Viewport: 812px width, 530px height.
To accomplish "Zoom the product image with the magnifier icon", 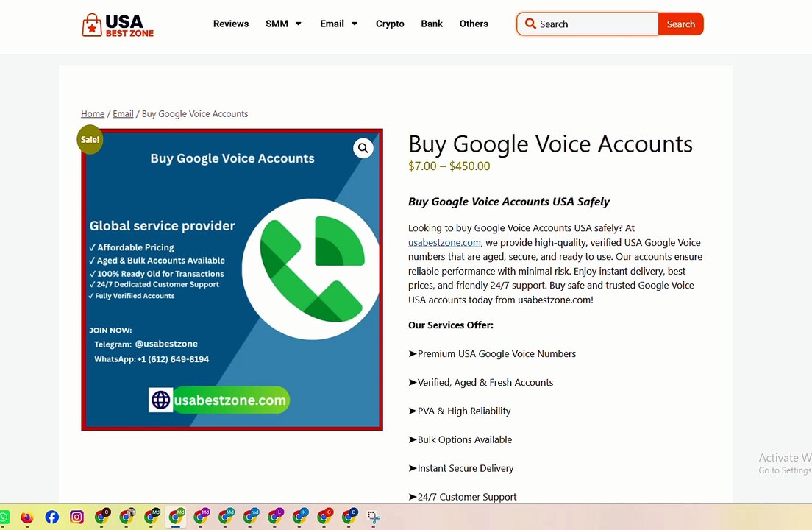I will (x=363, y=149).
